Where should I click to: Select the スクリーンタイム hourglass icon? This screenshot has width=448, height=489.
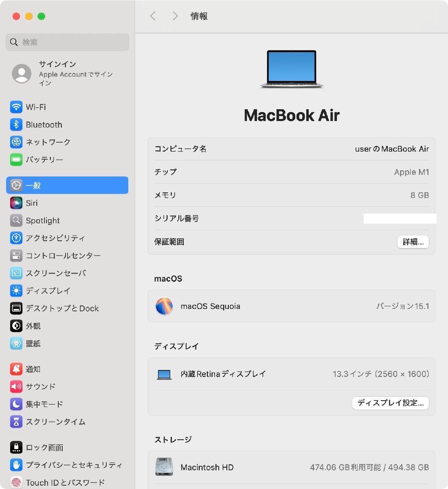click(x=16, y=422)
